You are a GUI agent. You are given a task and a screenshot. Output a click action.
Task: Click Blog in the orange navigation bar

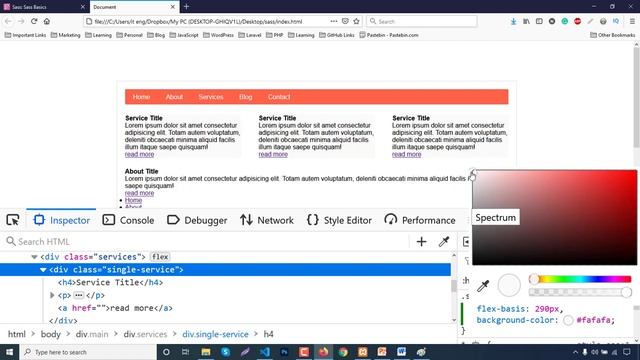click(246, 97)
